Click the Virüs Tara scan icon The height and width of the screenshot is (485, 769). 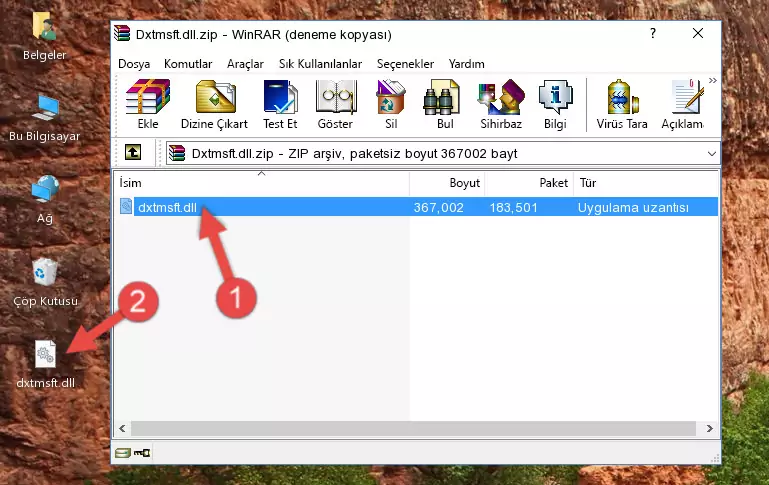tap(622, 97)
